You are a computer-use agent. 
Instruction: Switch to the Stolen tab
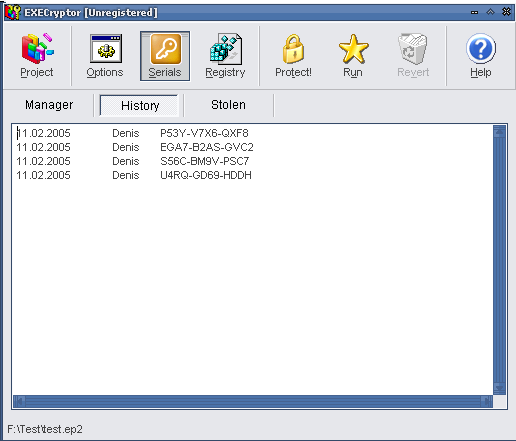(228, 105)
